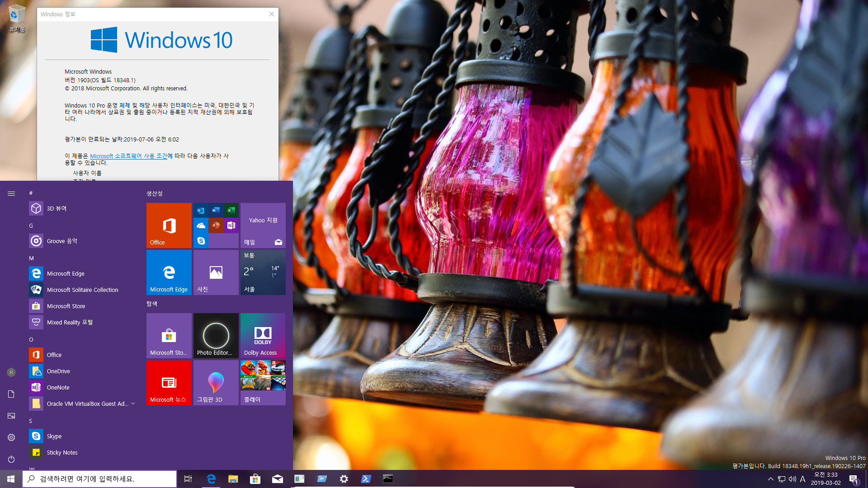Open Microsoft Edge in the app list
The image size is (868, 488).
pos(81,273)
